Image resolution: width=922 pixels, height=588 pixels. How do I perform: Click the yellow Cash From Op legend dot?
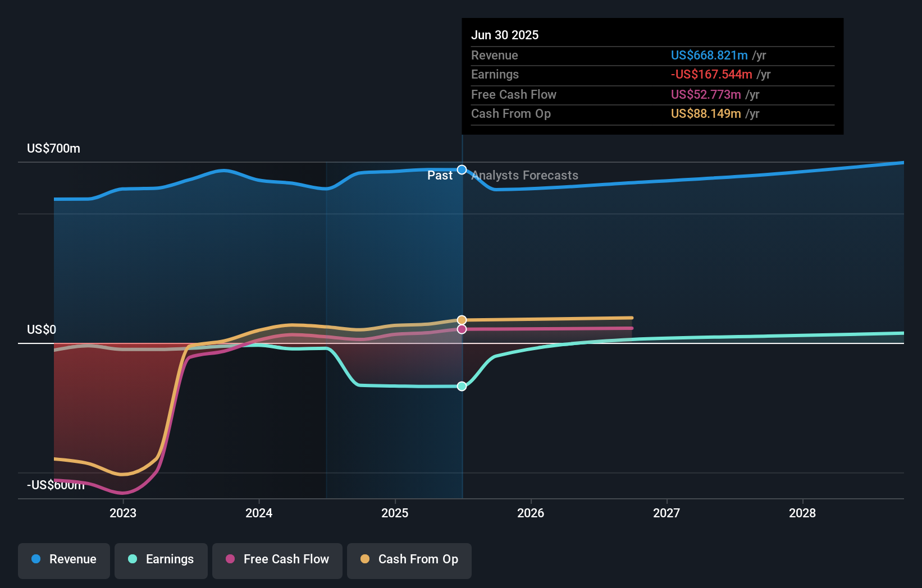[364, 559]
